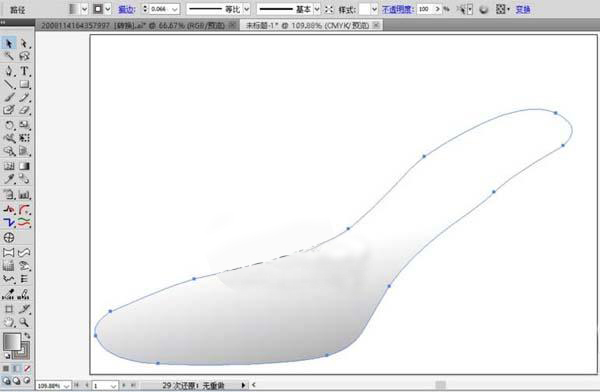Select the Blob Brush tool
600x392 pixels.
(9, 110)
